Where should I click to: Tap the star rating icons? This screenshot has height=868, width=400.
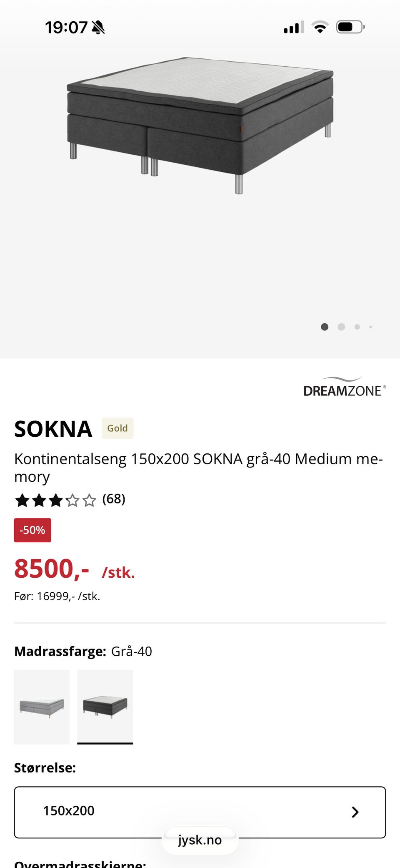point(55,500)
